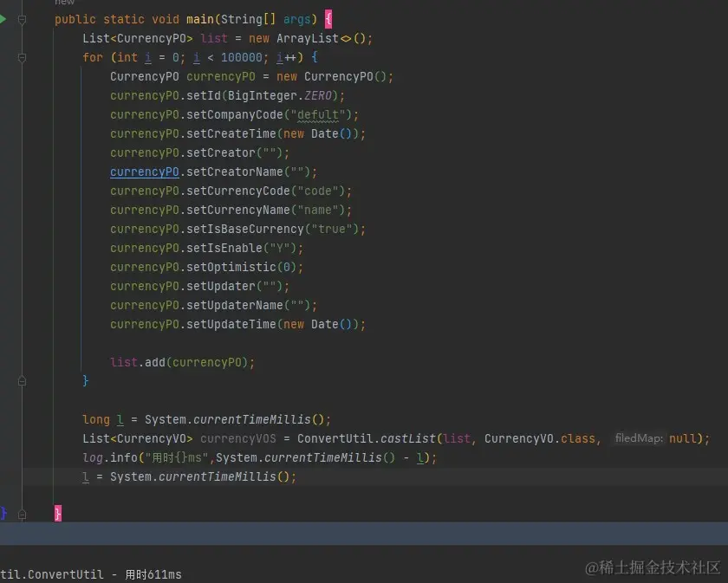Click "log.info" logging call
The height and width of the screenshot is (583, 728).
pyautogui.click(x=109, y=457)
